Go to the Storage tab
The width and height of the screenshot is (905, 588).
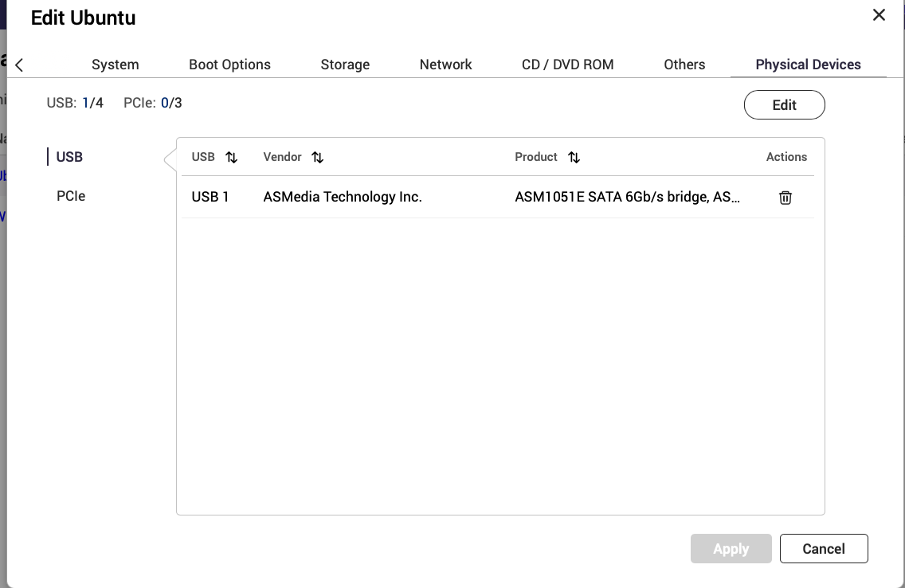(345, 65)
